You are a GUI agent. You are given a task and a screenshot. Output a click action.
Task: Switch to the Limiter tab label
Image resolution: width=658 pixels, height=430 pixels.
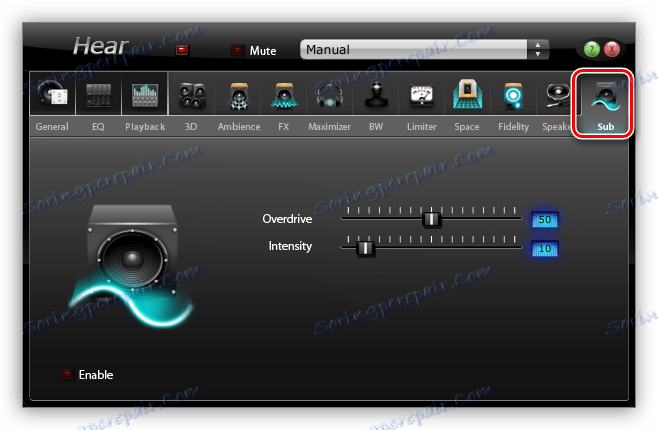422,127
